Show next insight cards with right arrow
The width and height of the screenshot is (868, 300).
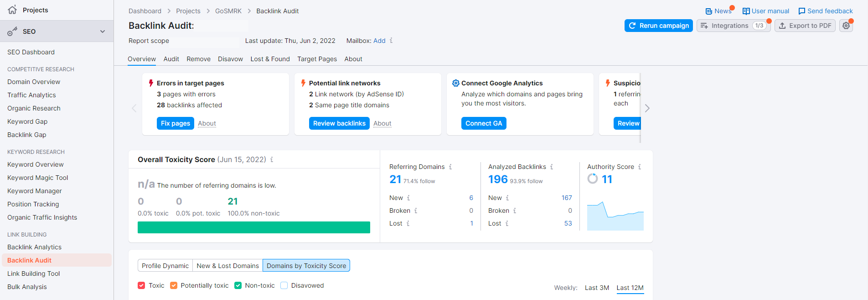point(647,108)
